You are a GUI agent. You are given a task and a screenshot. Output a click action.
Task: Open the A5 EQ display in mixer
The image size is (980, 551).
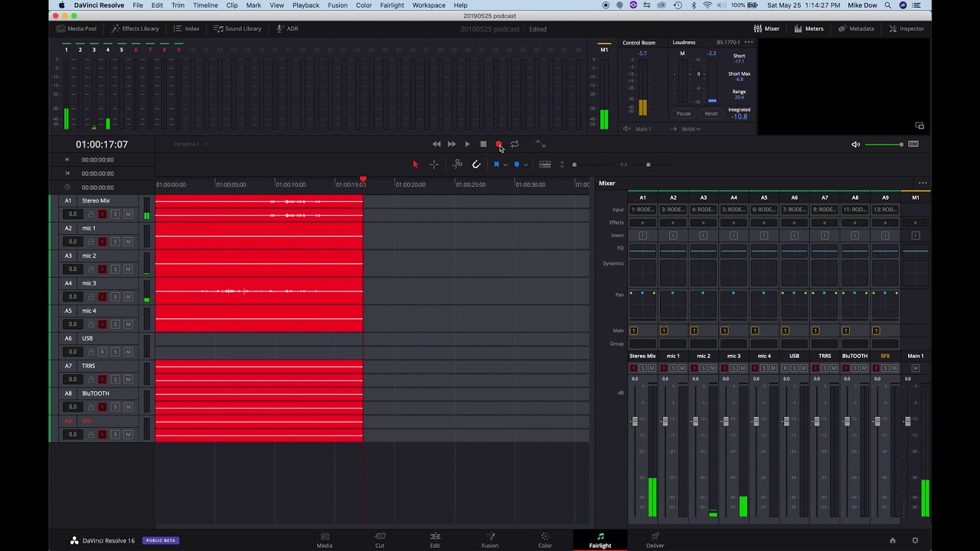click(763, 250)
